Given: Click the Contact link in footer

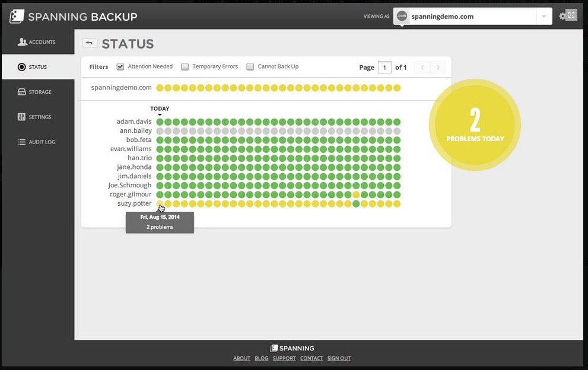Looking at the screenshot, I should tap(312, 358).
